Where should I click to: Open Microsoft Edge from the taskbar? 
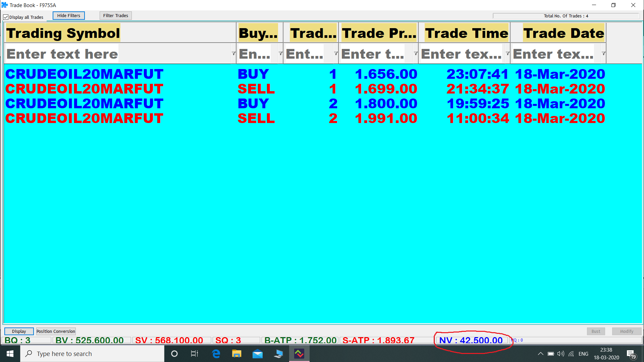click(x=216, y=354)
